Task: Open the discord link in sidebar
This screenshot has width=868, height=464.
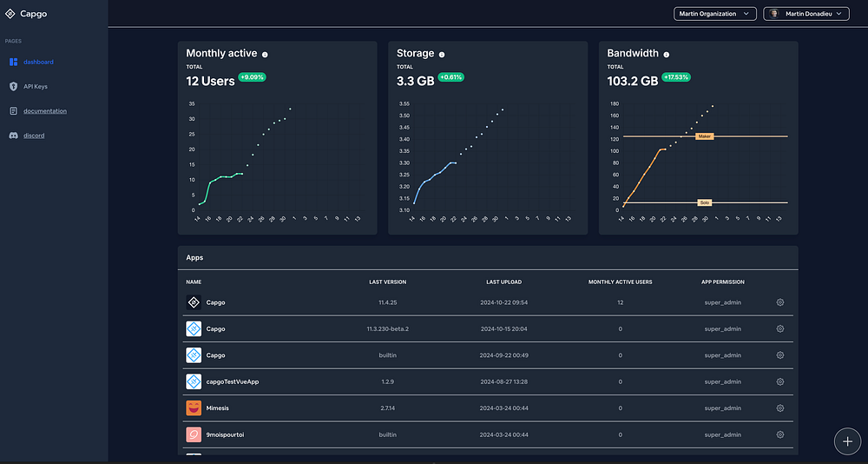Action: (x=34, y=136)
